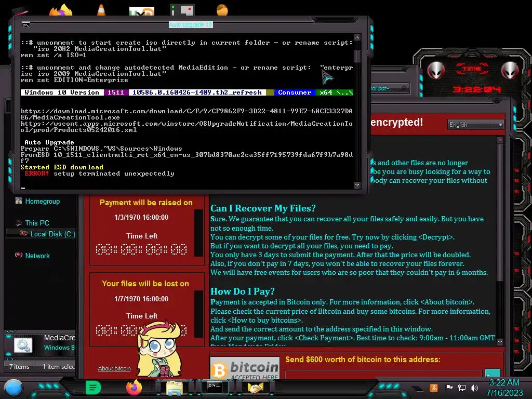Click the countdown timer under payment raise date
532x399 pixels.
click(141, 249)
